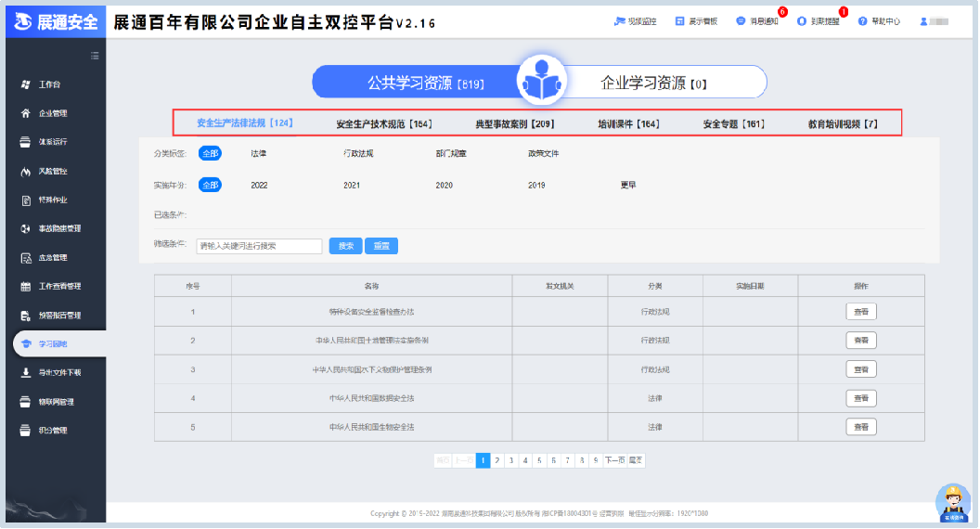The image size is (980, 529).
Task: Choose 更早 in the year filter
Action: 628,186
